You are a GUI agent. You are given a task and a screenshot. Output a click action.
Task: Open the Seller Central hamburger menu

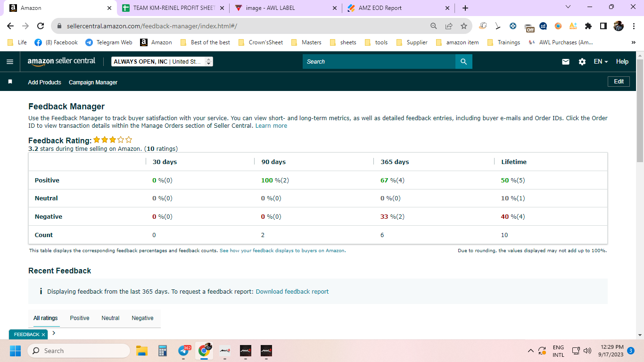pyautogui.click(x=10, y=62)
